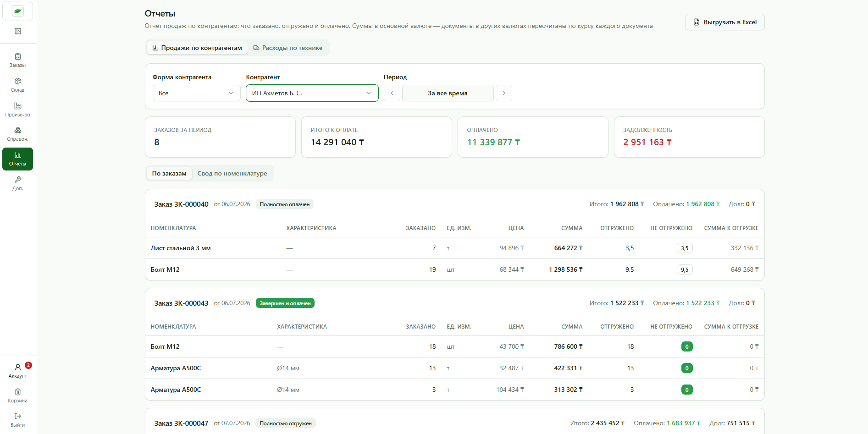
Task: Click order title Заказ ЗК-000047
Action: [181, 423]
